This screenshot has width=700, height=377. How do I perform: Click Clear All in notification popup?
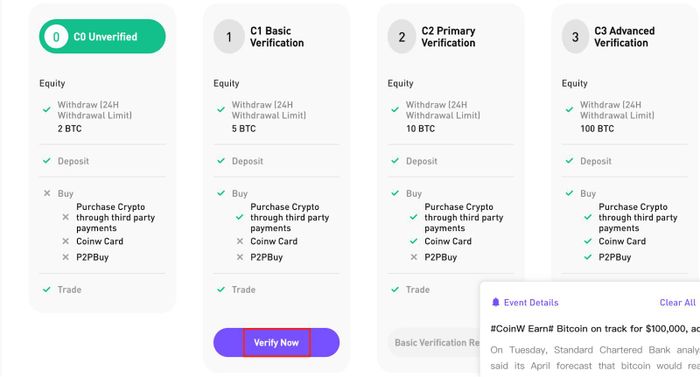677,303
